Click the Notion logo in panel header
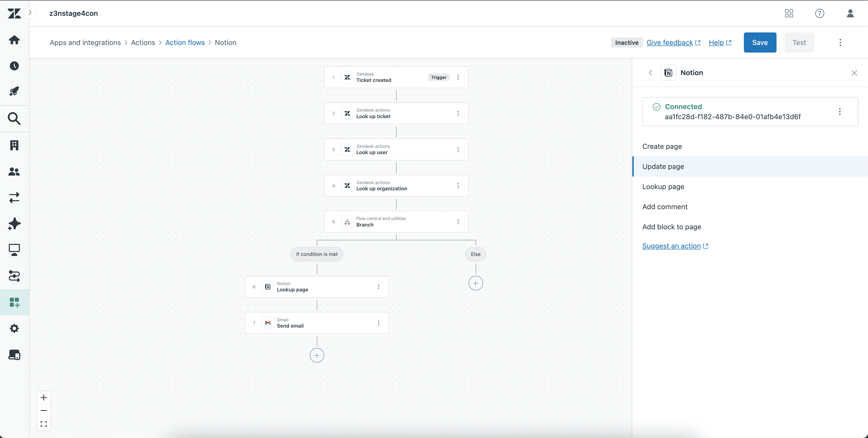This screenshot has width=868, height=438. pos(668,72)
